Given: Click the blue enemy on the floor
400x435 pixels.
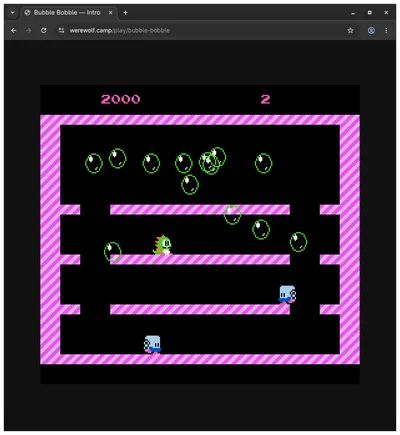Looking at the screenshot, I should tap(153, 344).
